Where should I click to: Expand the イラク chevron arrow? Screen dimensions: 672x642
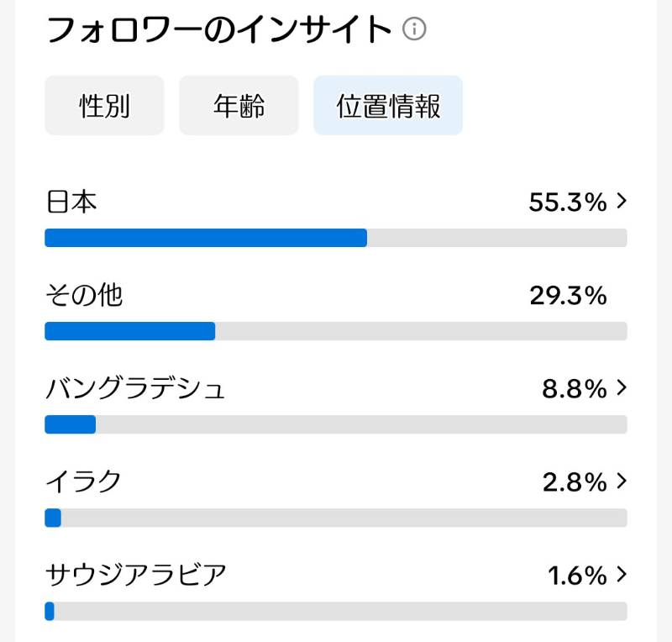[622, 481]
